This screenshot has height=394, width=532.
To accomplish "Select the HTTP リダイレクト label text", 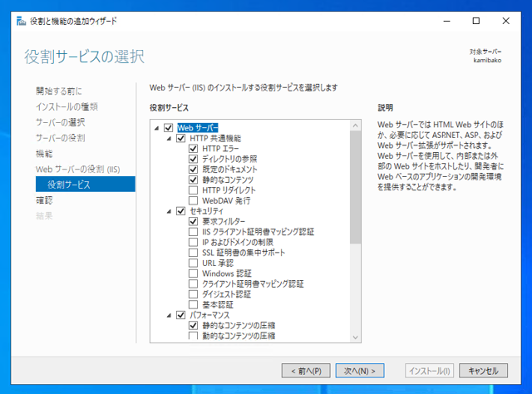I will [x=229, y=190].
